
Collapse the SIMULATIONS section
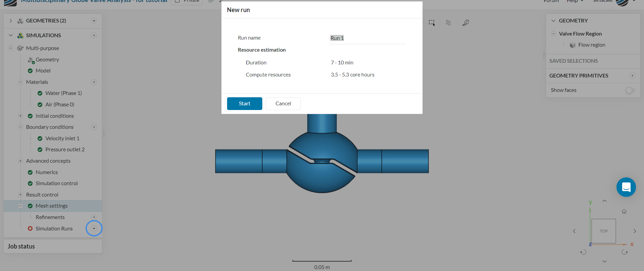pos(11,36)
